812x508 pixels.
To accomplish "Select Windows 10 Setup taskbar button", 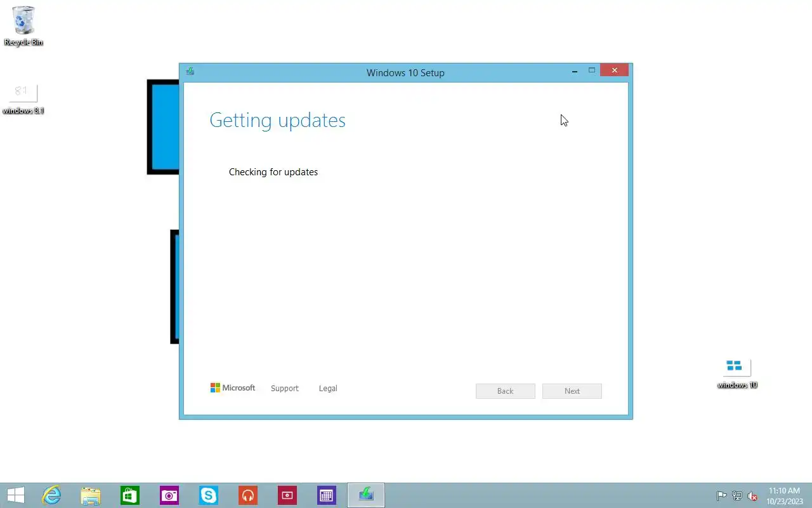I will tap(366, 495).
